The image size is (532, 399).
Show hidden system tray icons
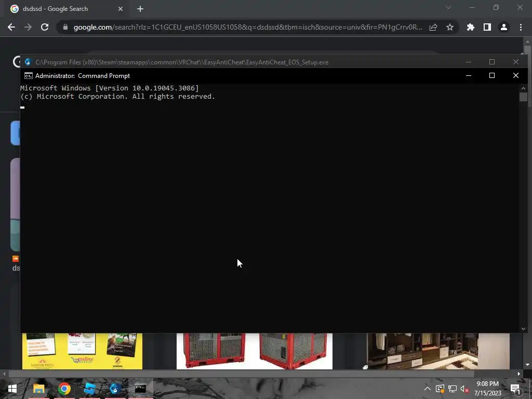click(x=428, y=389)
